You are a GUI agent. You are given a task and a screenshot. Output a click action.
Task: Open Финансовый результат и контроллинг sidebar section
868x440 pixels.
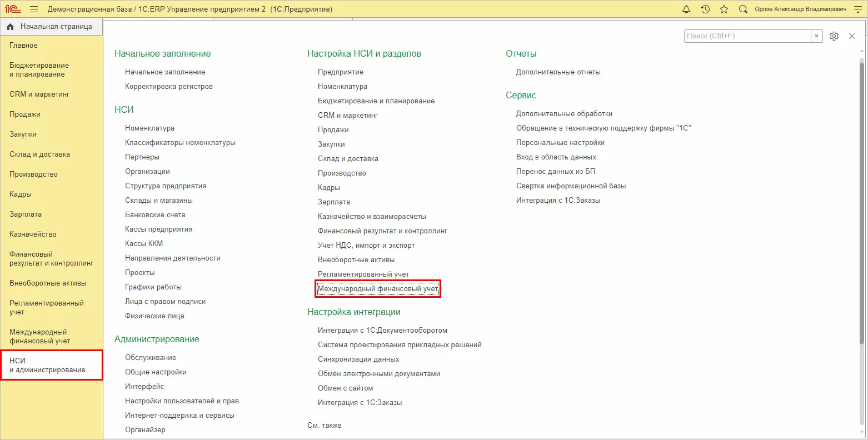pos(51,259)
